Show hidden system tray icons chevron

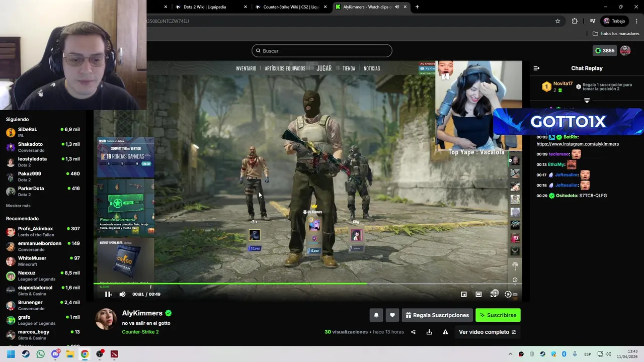[x=510, y=354]
